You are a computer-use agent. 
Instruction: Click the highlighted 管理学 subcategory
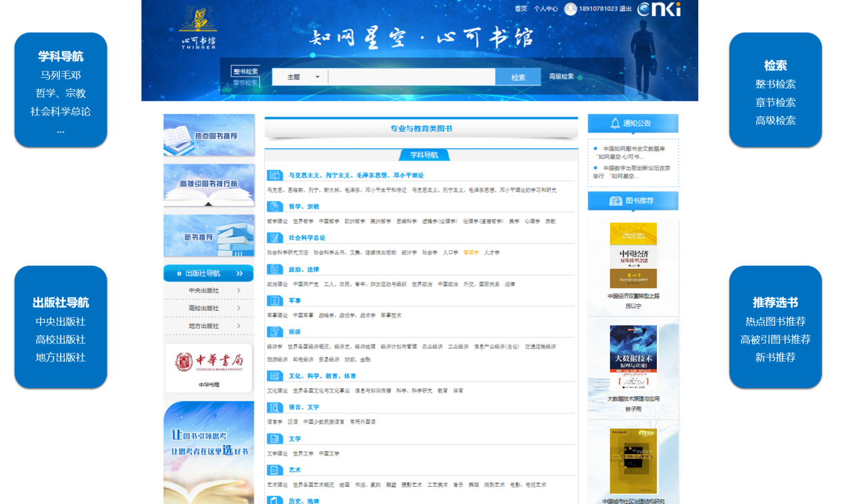coord(471,252)
